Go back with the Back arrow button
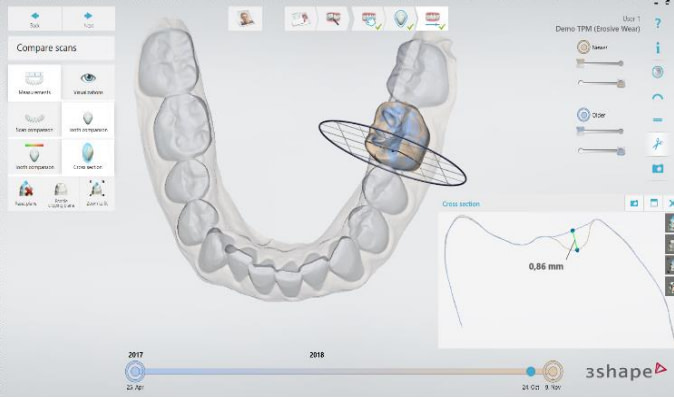 tap(35, 19)
